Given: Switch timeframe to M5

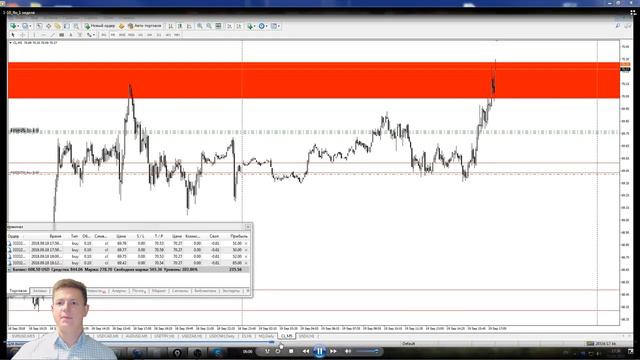Looking at the screenshot, I should (113, 35).
